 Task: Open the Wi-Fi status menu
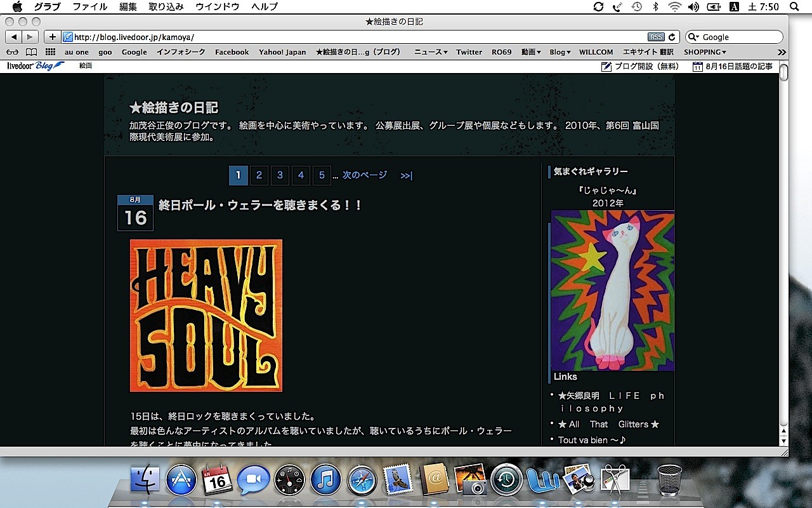(674, 6)
